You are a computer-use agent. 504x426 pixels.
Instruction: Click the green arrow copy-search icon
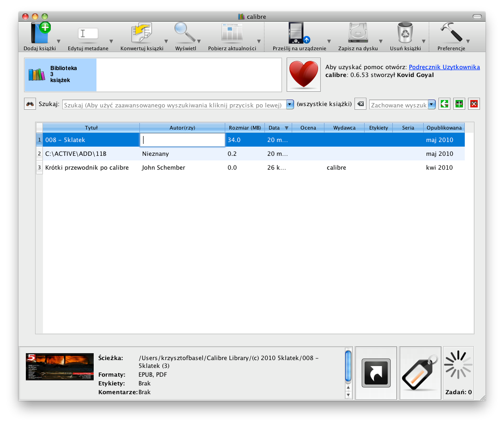tap(444, 104)
